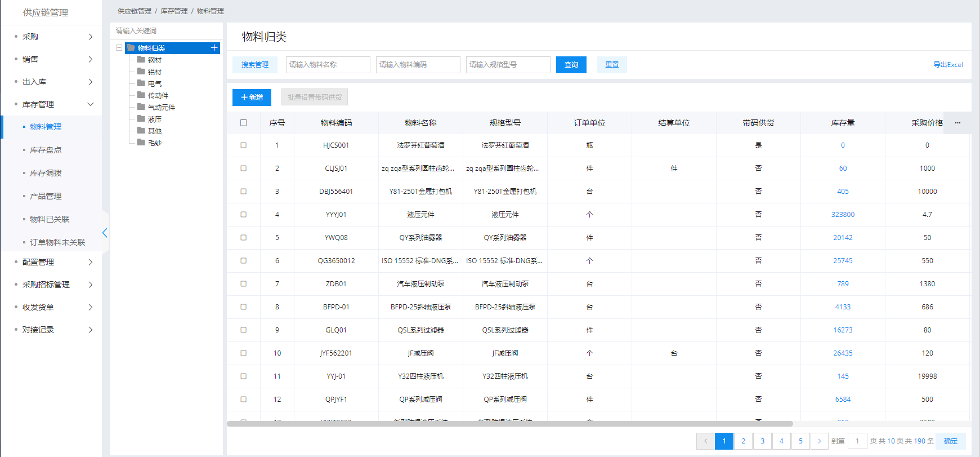
Task: Click the 电气 folder icon in tree
Action: tap(141, 83)
